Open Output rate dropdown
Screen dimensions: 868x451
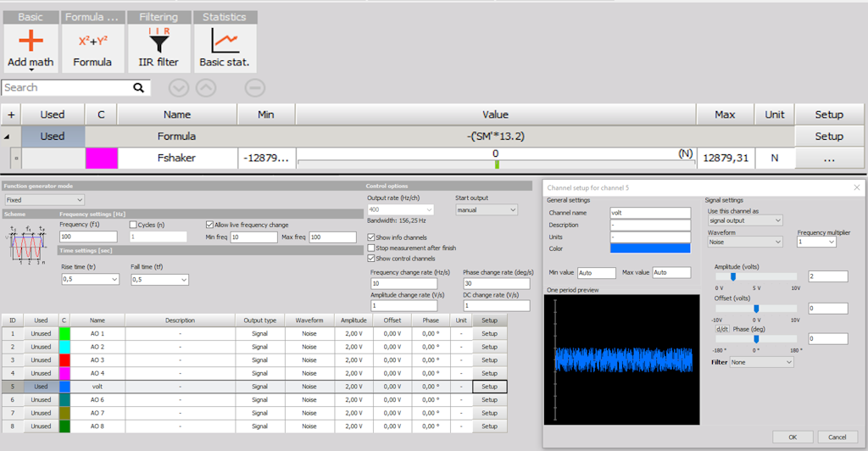[400, 209]
